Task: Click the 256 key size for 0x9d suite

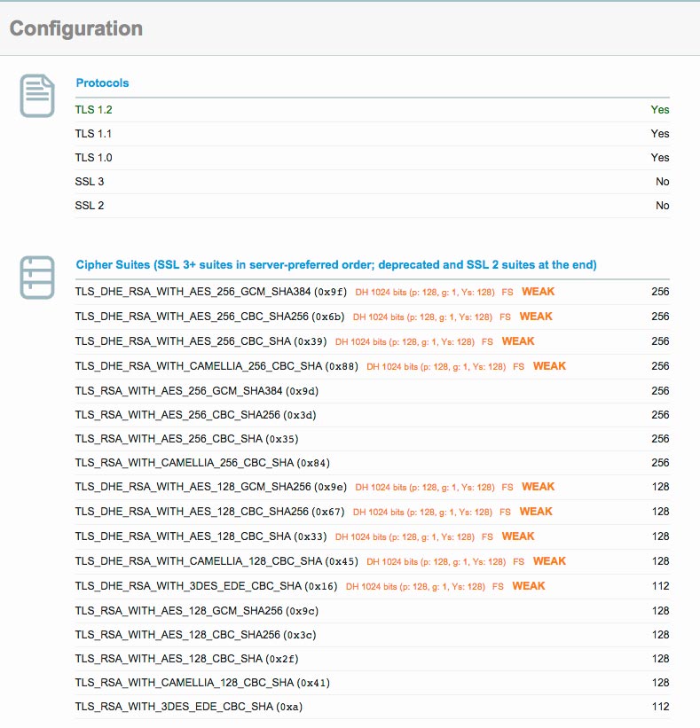Action: click(x=660, y=391)
